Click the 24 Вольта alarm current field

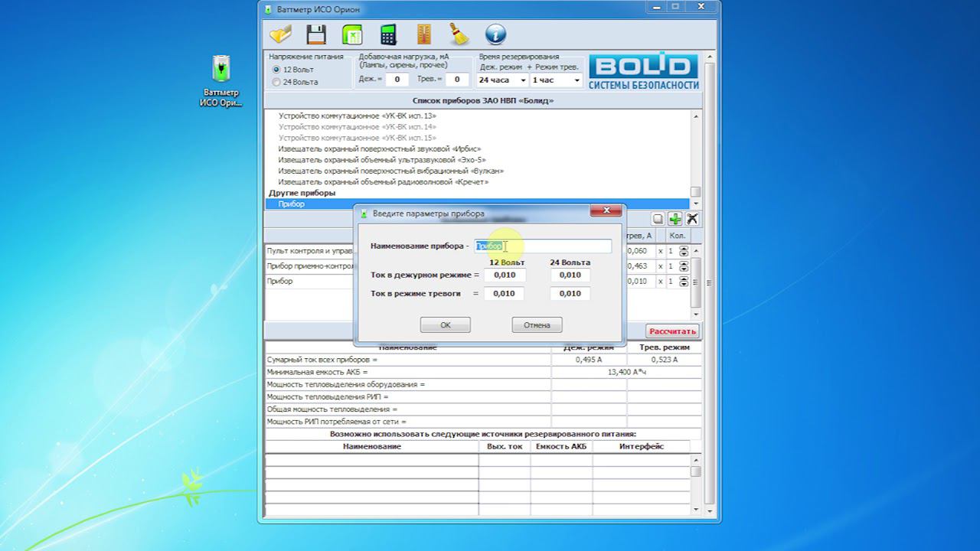(570, 294)
